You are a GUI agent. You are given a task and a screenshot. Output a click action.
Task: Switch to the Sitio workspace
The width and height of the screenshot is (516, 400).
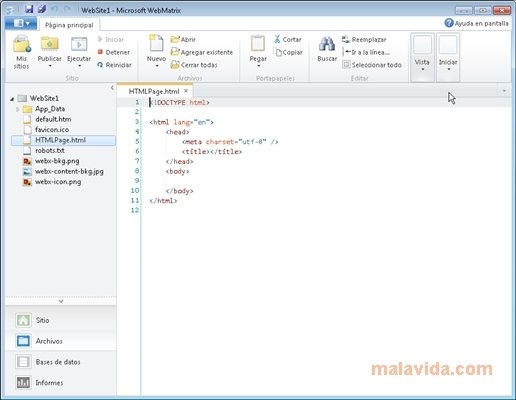pos(61,320)
